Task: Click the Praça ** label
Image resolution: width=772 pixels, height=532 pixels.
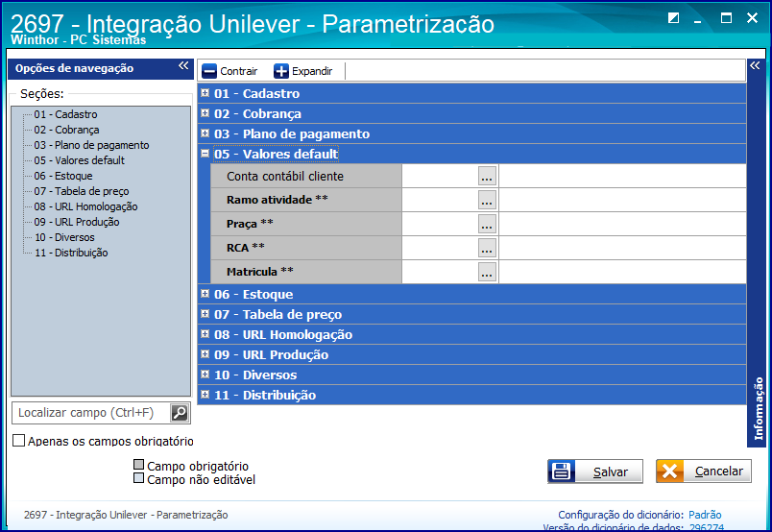Action: (250, 224)
